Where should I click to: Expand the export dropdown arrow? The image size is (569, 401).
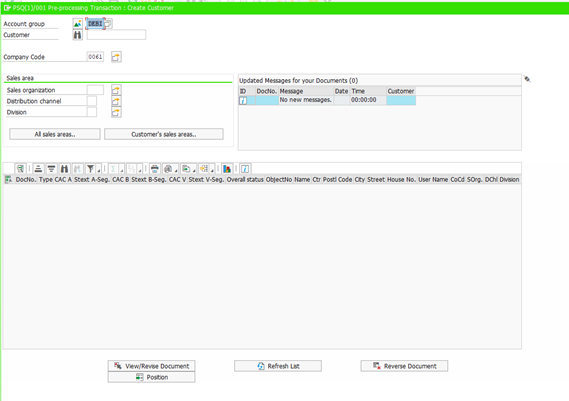click(x=194, y=170)
